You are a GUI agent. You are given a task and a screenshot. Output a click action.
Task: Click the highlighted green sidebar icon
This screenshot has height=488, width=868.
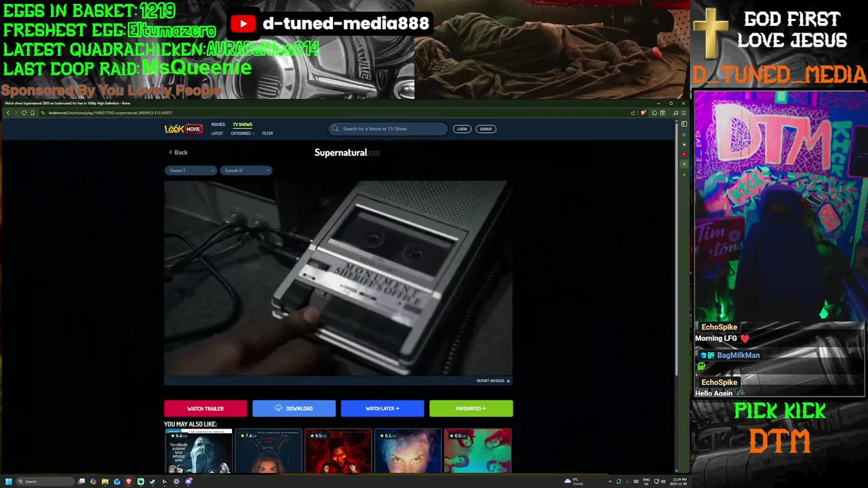point(684,164)
